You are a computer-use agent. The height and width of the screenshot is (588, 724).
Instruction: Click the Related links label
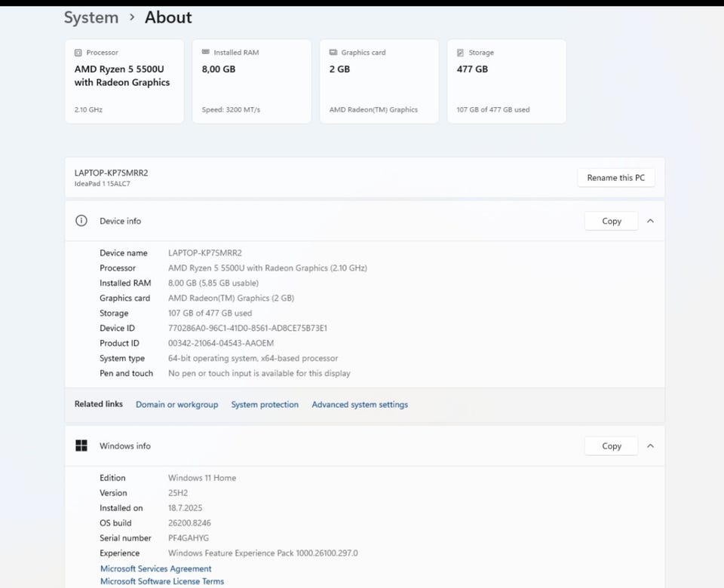pyautogui.click(x=98, y=404)
